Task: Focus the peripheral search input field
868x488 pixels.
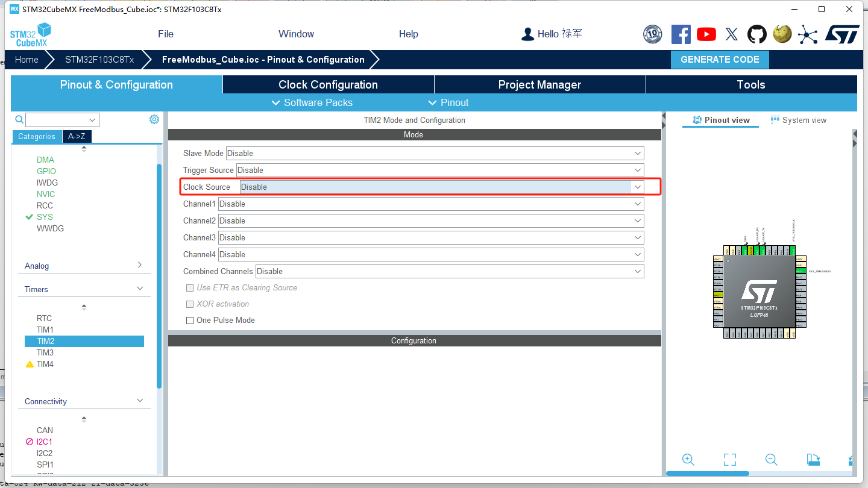Action: click(x=57, y=120)
